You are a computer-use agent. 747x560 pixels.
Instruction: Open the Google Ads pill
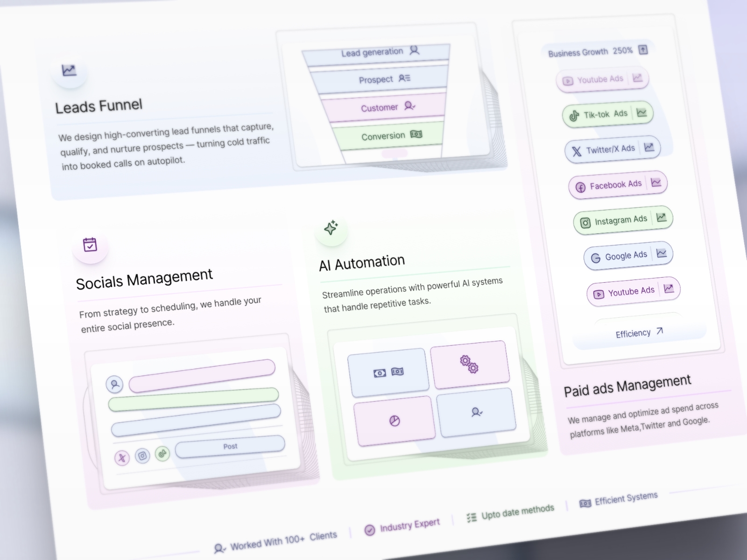click(x=627, y=255)
